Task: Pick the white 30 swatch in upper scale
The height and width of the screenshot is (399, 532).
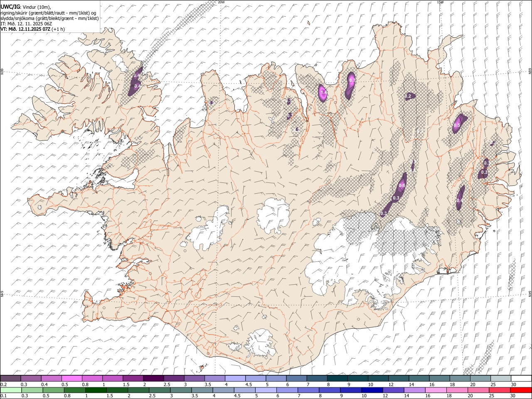Action: pos(521,379)
